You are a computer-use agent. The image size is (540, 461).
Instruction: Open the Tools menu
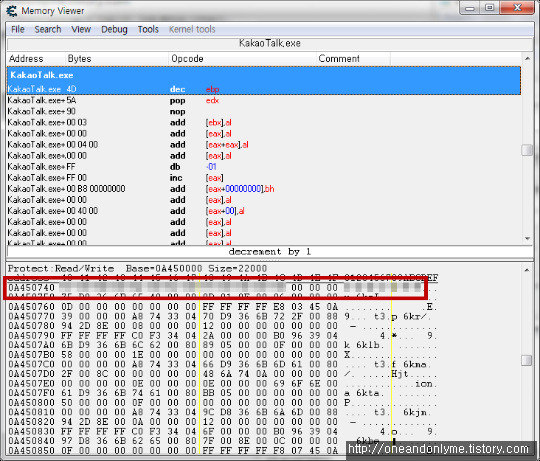148,30
